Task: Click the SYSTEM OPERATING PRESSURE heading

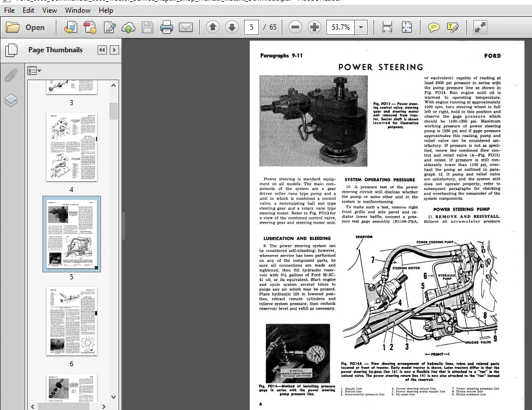Action: [380, 179]
